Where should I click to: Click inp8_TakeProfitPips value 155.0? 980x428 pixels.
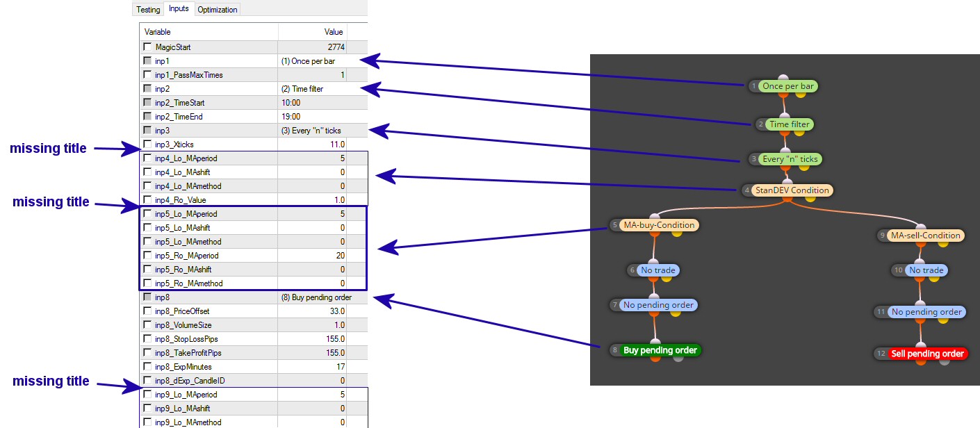[x=313, y=353]
